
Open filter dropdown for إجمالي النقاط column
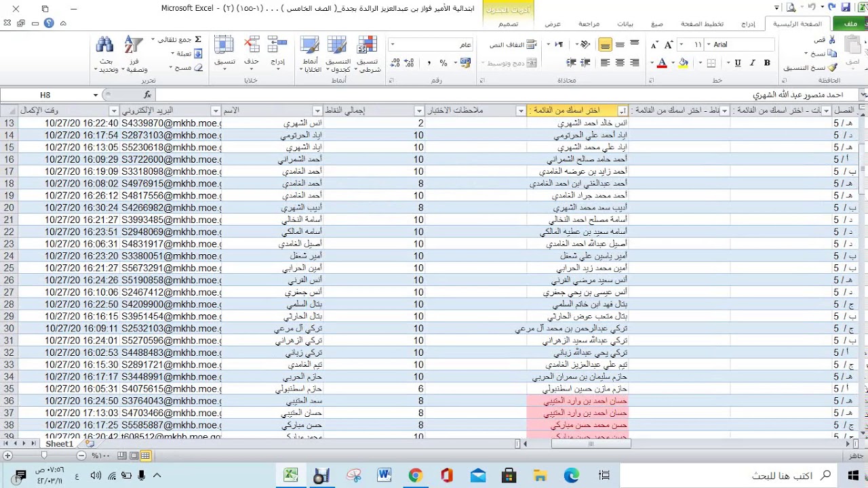pos(419,110)
